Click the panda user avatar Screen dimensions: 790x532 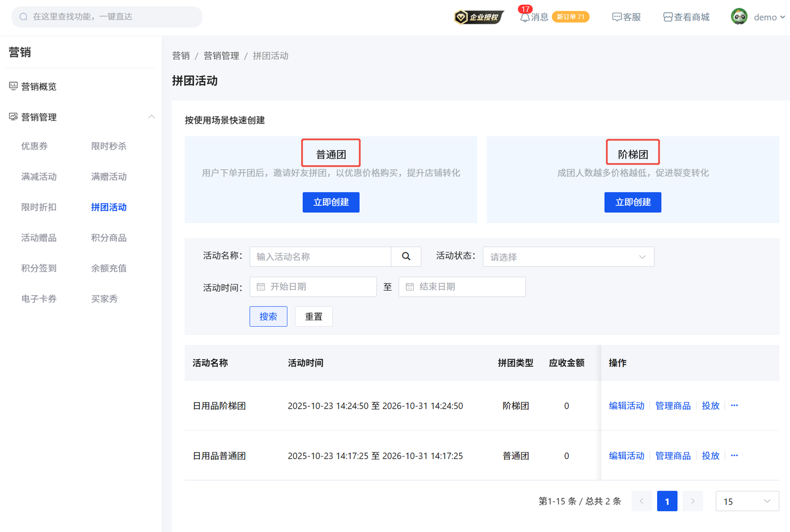[x=739, y=17]
